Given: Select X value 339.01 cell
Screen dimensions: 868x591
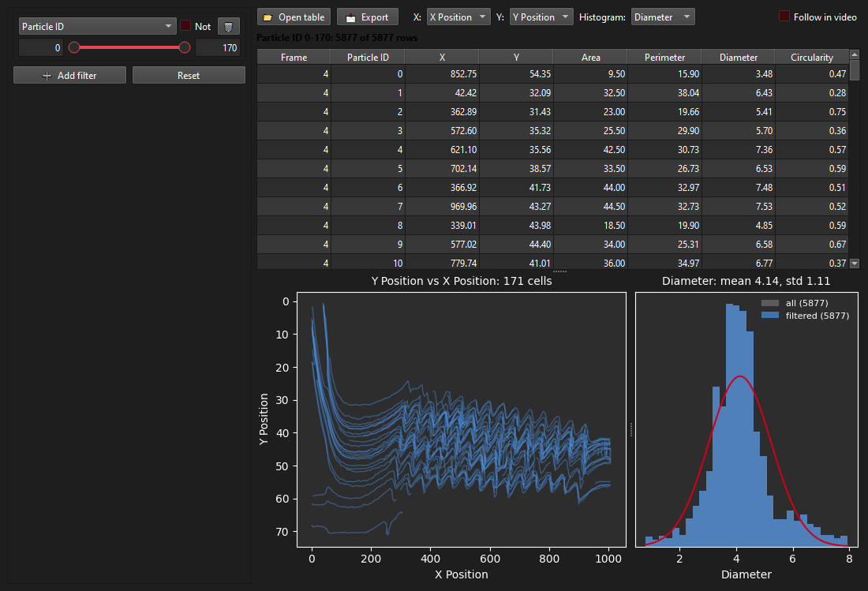Looking at the screenshot, I should 443,225.
